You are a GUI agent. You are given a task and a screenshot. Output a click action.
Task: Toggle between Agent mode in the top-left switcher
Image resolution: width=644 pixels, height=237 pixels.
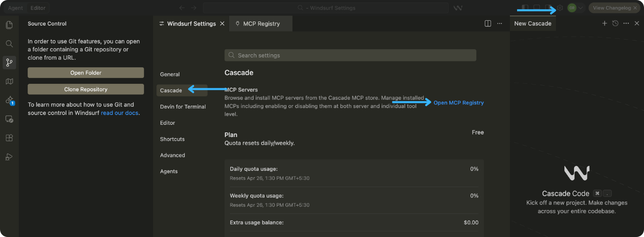click(x=15, y=8)
